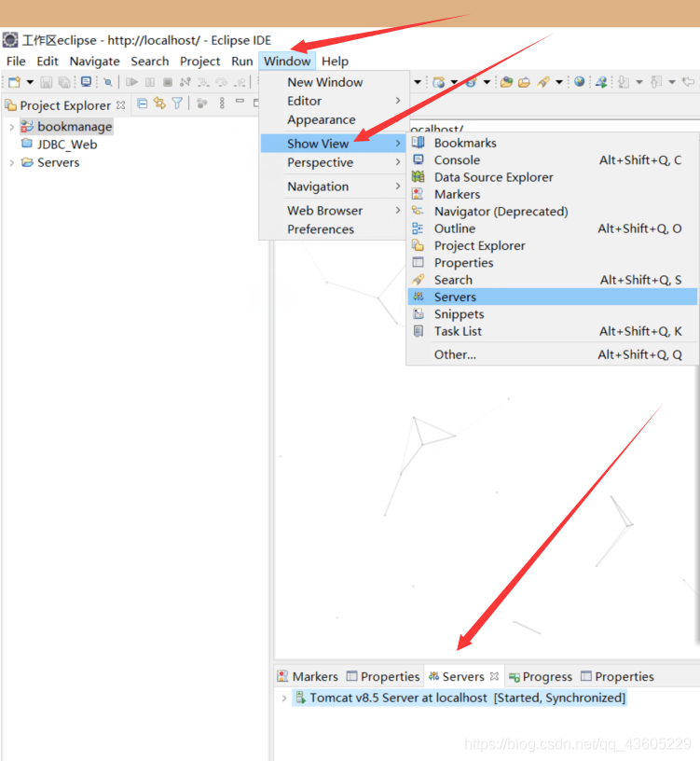Click the Suspend debug icon
This screenshot has width=700, height=761.
(x=150, y=82)
